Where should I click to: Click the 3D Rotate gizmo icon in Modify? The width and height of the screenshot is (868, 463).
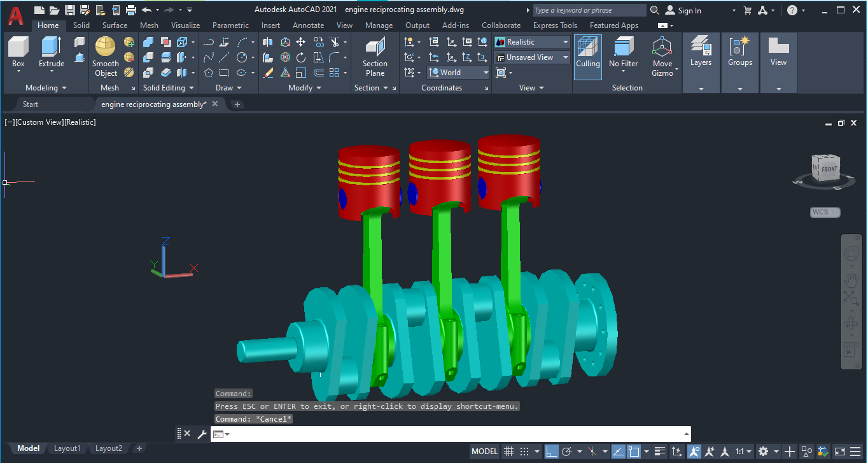pyautogui.click(x=285, y=57)
